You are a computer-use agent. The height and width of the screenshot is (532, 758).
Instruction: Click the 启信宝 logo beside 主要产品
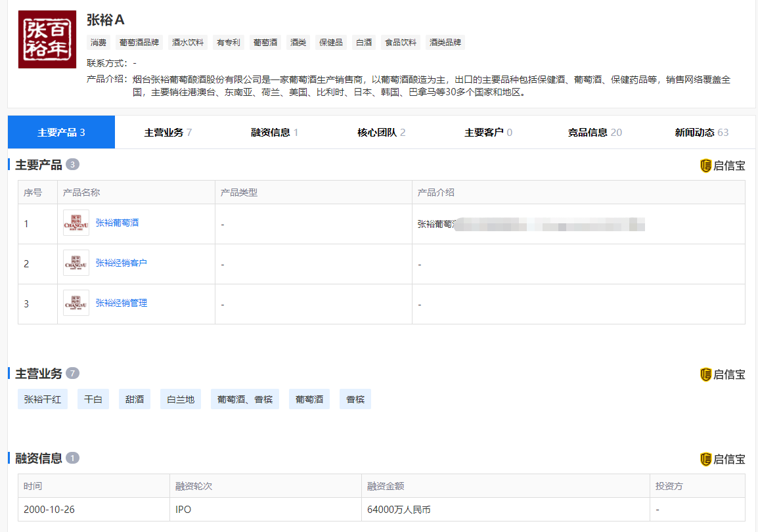click(723, 166)
